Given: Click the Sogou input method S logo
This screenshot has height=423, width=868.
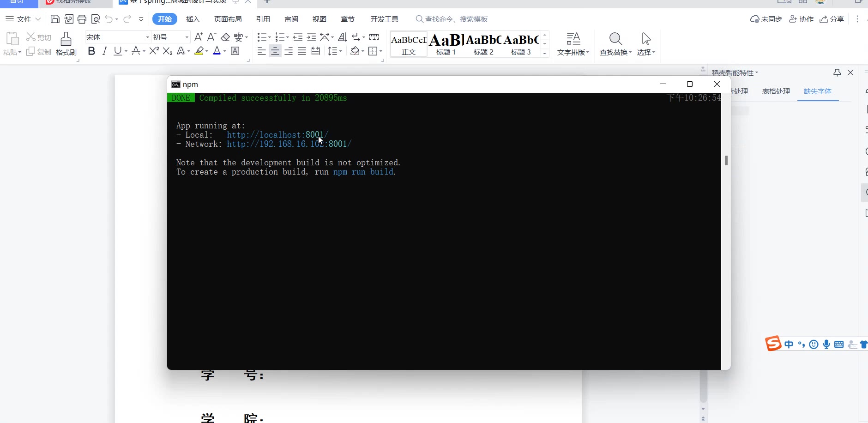Looking at the screenshot, I should (x=773, y=344).
